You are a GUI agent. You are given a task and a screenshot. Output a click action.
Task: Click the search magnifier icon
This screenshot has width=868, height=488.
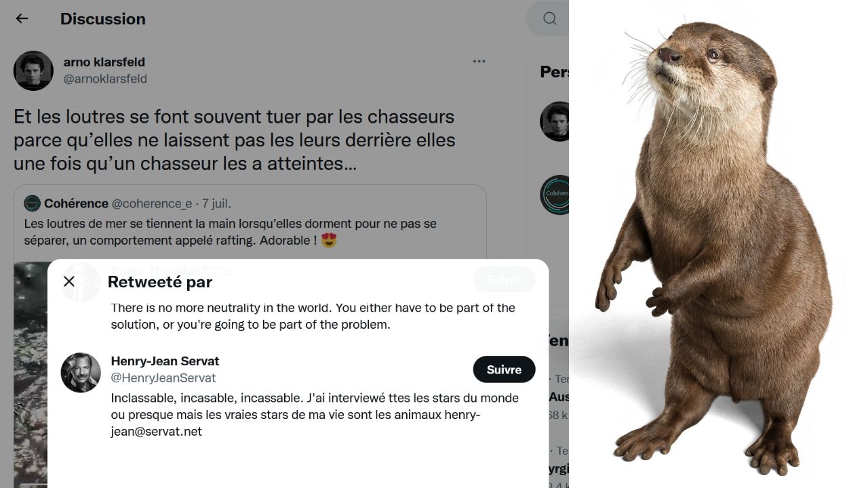point(550,19)
